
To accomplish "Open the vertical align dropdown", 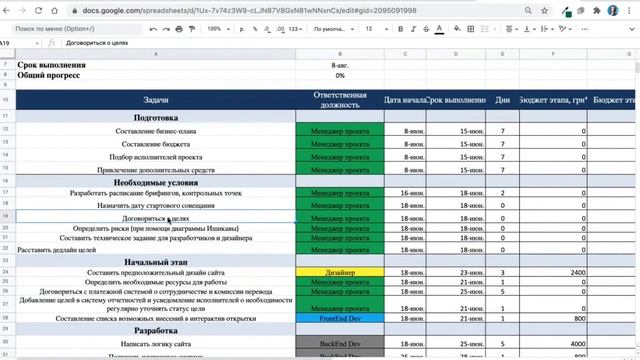I will pyautogui.click(x=529, y=29).
